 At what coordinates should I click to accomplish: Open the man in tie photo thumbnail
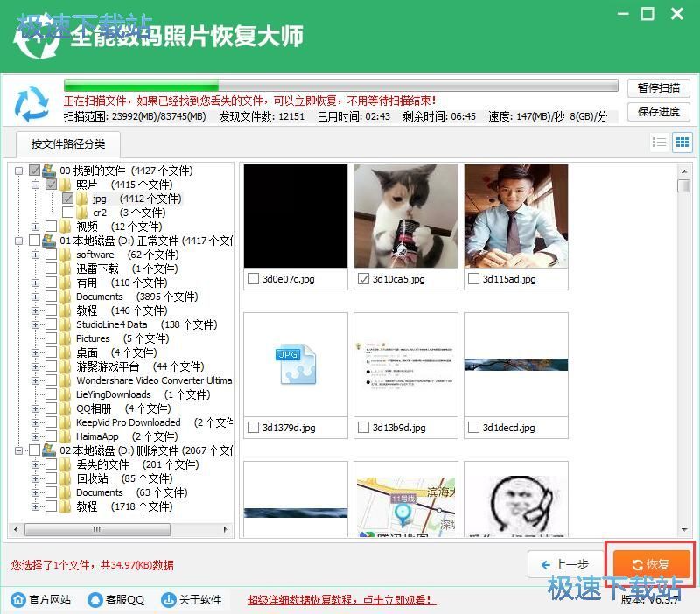(x=515, y=215)
